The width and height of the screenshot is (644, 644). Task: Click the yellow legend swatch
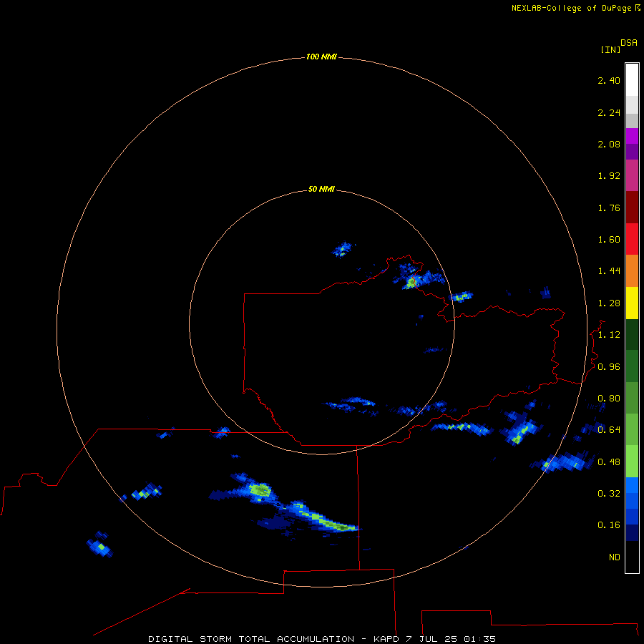pos(632,303)
